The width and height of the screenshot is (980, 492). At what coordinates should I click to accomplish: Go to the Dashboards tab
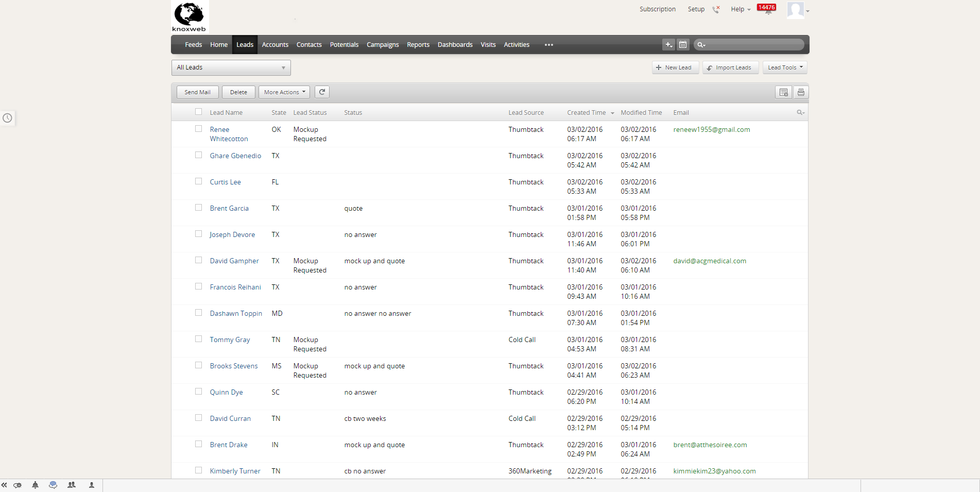pos(455,45)
